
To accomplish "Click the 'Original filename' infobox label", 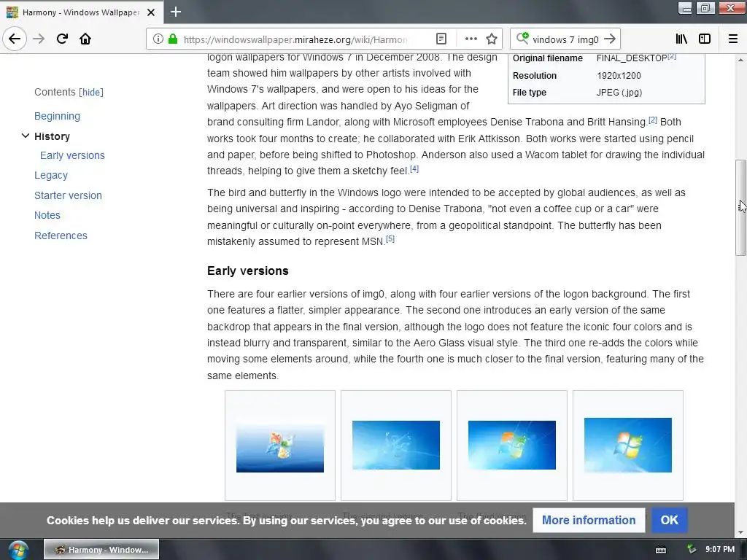I will click(547, 58).
